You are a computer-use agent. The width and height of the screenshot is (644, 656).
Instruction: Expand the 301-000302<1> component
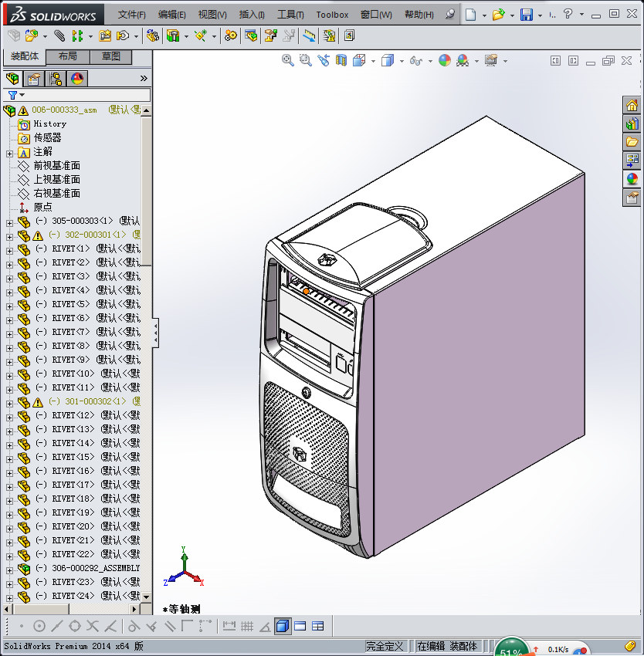click(x=9, y=404)
